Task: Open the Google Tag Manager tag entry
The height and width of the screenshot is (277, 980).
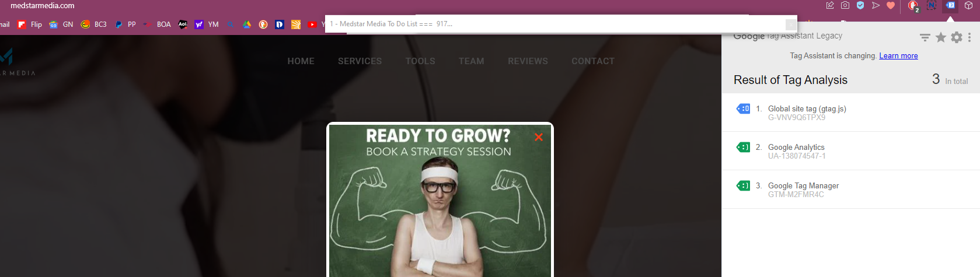Action: (x=850, y=190)
